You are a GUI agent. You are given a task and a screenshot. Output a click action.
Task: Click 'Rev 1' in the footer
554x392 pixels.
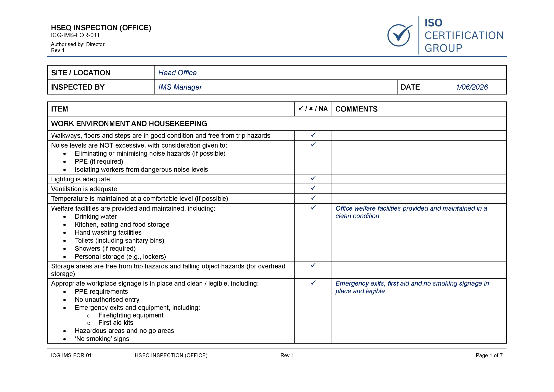coord(287,355)
